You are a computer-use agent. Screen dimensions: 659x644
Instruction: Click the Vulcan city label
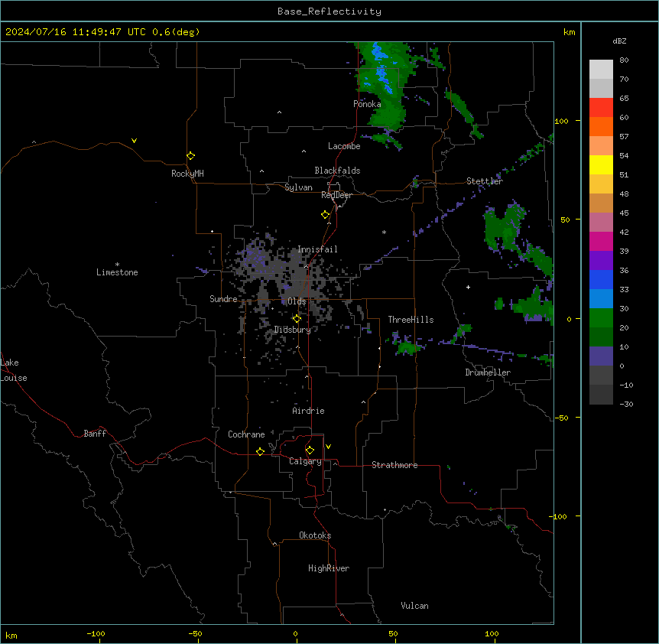pos(414,606)
